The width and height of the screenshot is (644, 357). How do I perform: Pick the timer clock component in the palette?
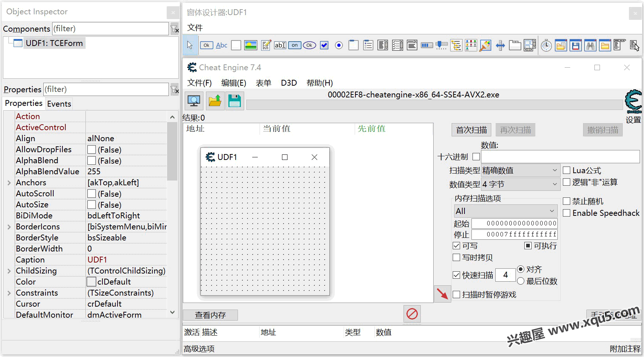[546, 45]
